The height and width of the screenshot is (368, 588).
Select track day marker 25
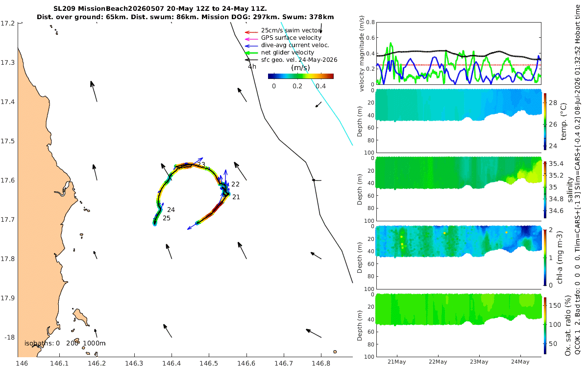tap(167, 218)
